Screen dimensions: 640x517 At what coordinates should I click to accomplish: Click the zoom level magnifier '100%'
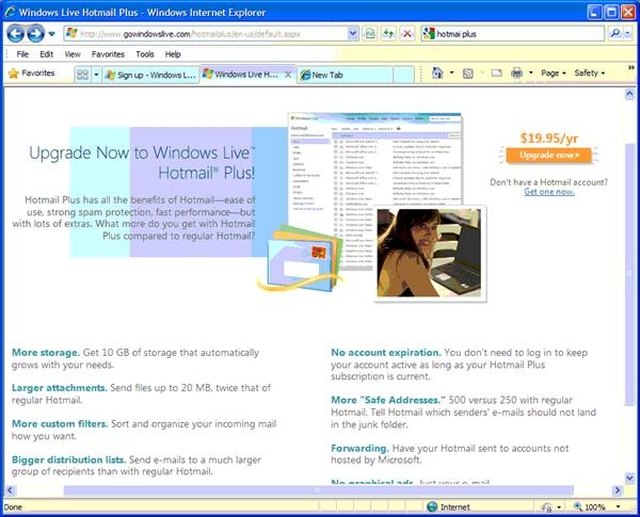click(x=589, y=507)
